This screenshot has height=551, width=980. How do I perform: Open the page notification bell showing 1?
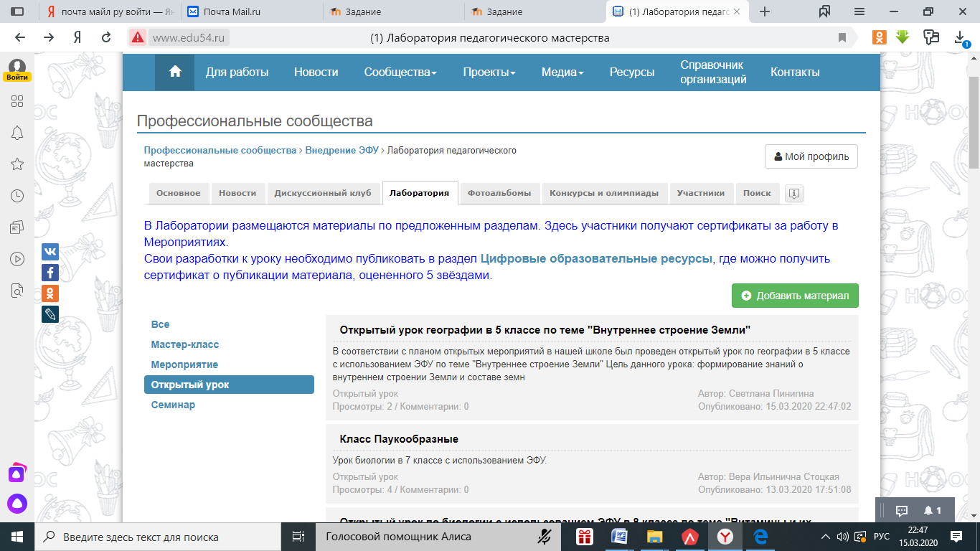tap(933, 510)
